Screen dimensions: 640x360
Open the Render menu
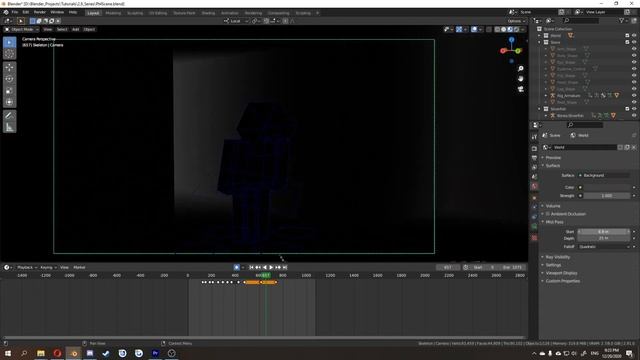coord(40,13)
